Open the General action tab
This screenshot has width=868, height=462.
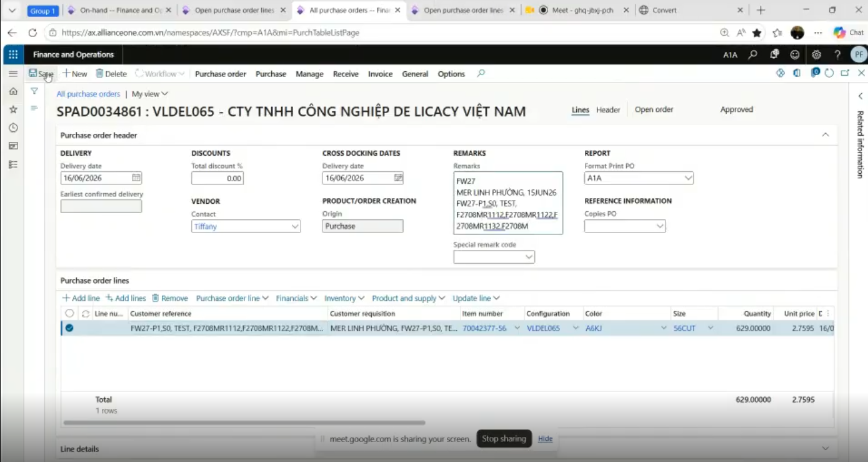(415, 74)
